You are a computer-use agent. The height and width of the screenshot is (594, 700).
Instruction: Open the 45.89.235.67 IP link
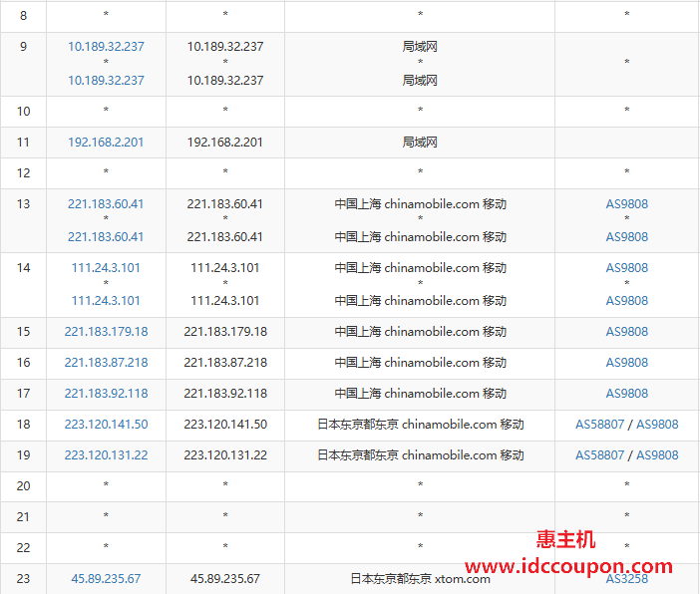point(106,579)
